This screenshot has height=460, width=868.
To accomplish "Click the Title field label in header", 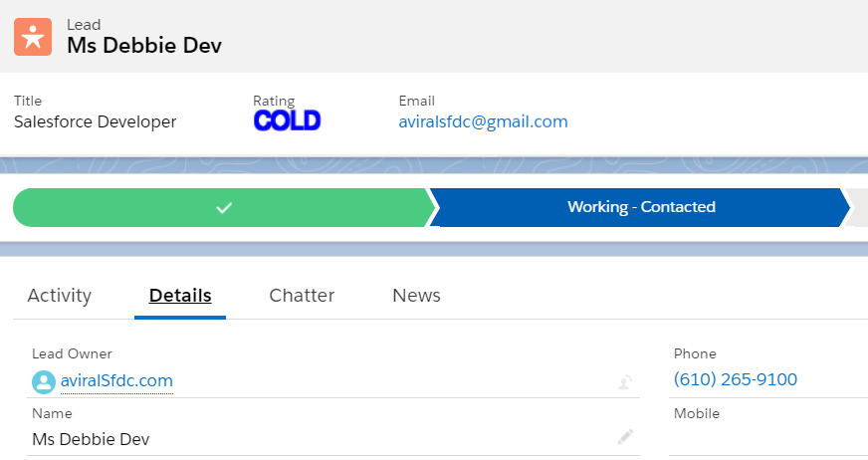I will click(x=28, y=101).
